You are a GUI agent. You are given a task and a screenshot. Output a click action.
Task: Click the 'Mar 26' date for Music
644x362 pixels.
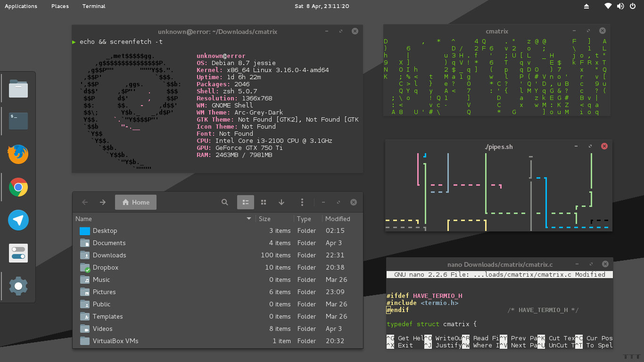336,280
